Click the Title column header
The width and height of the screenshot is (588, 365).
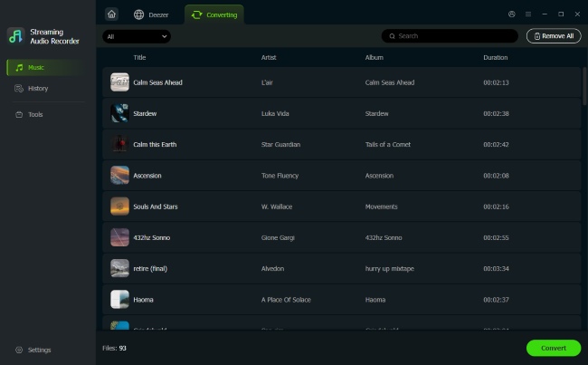click(x=139, y=57)
